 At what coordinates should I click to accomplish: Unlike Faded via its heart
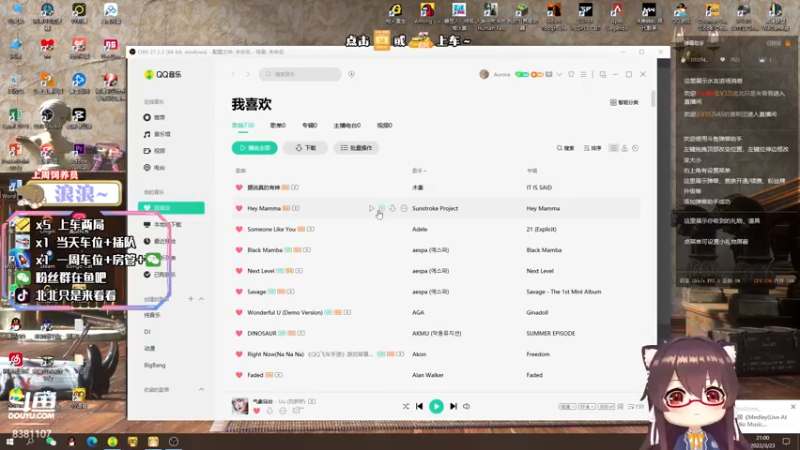click(x=239, y=375)
